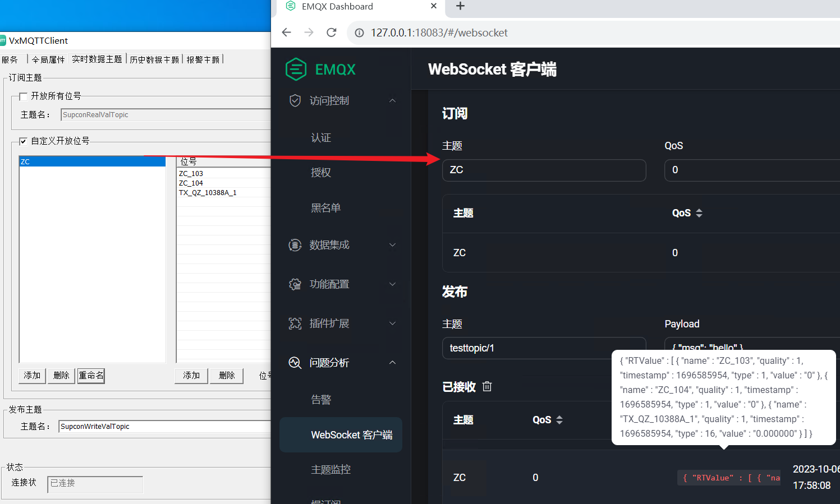Click 添加 under the 位号 tag list
This screenshot has width=840, height=504.
coord(191,376)
